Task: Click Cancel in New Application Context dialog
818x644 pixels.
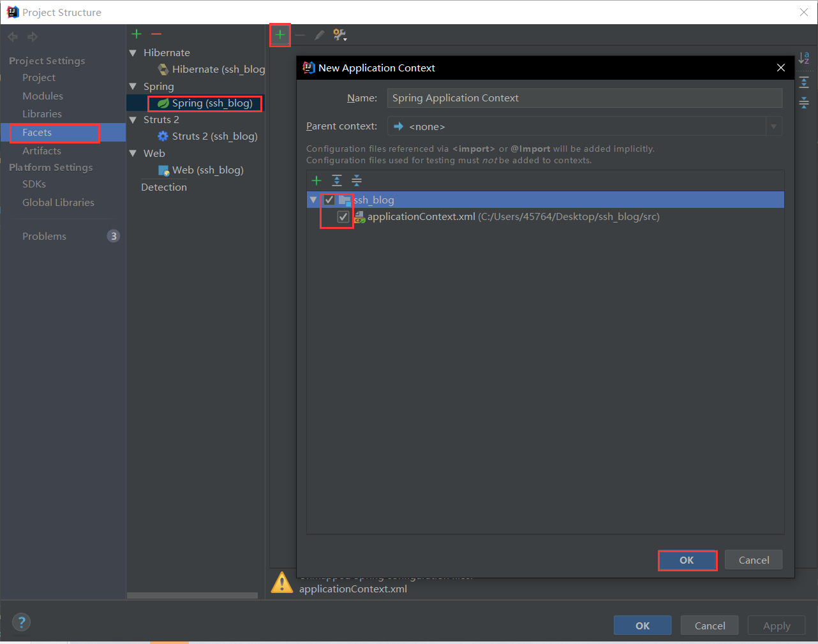Action: pyautogui.click(x=754, y=560)
